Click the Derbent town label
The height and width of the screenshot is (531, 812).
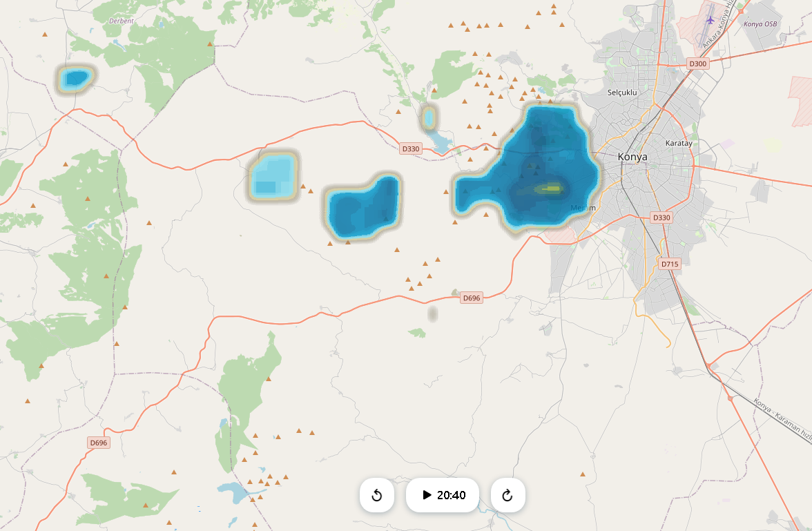tap(122, 21)
